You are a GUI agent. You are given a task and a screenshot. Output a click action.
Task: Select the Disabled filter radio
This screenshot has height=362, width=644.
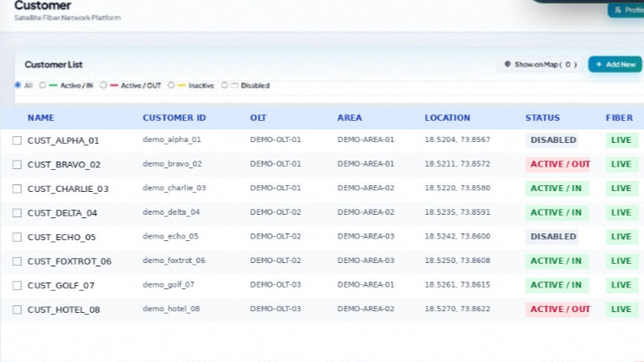224,85
